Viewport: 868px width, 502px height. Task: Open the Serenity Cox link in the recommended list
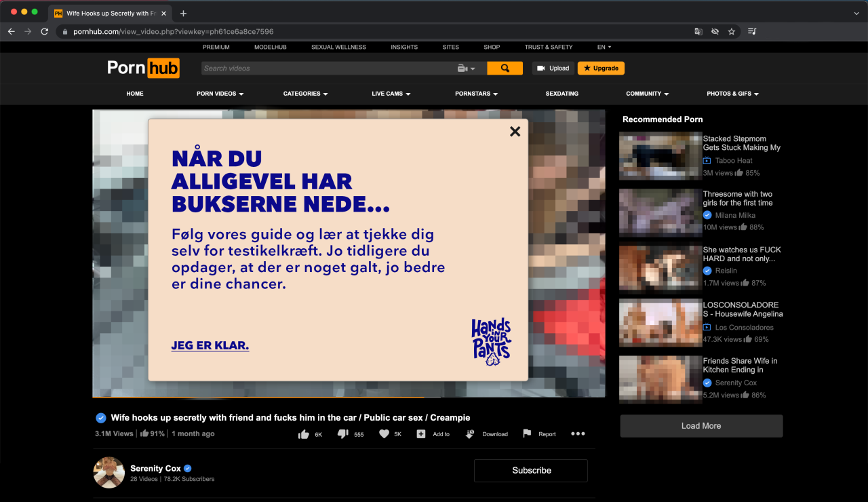click(736, 383)
